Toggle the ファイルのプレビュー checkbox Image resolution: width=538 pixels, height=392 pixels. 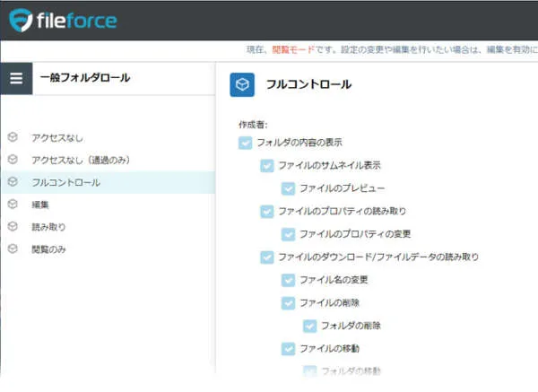(288, 188)
